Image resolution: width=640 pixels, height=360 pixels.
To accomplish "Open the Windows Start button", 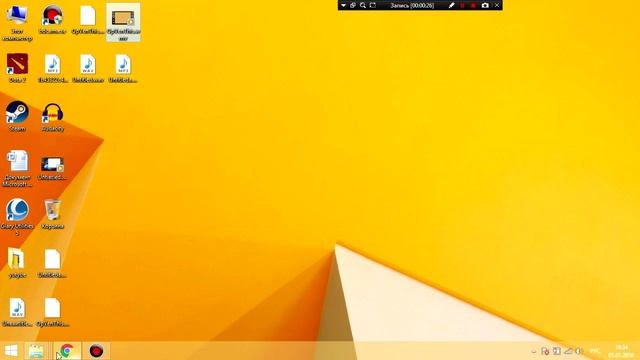I will 11,351.
